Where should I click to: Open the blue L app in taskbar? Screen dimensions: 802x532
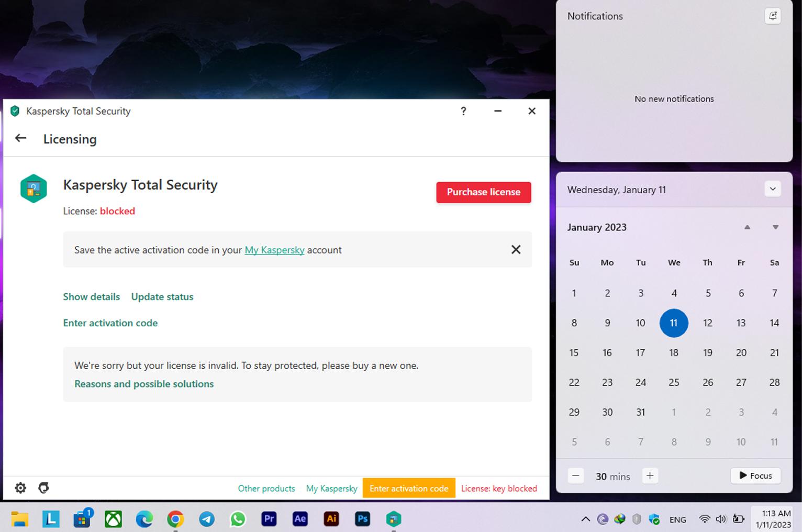[x=51, y=519]
